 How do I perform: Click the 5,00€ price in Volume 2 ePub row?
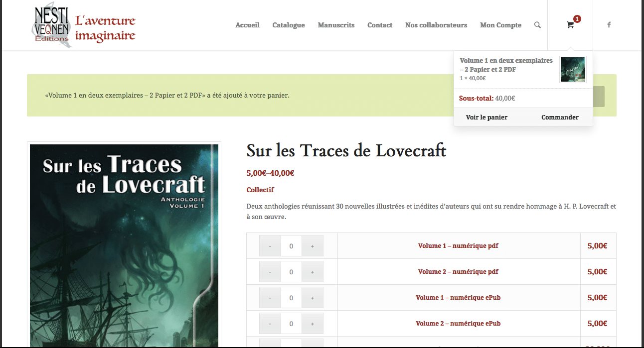[x=597, y=324]
